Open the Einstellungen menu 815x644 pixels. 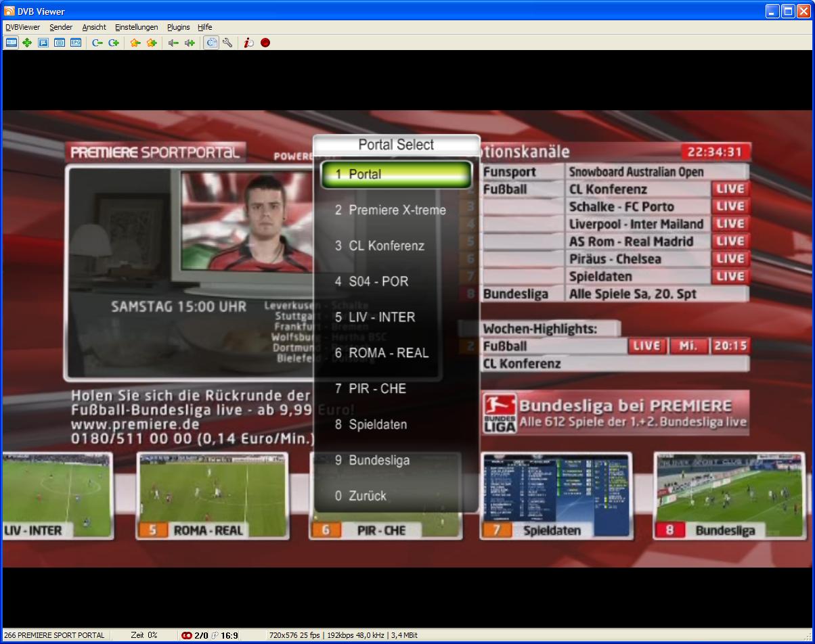(x=136, y=27)
